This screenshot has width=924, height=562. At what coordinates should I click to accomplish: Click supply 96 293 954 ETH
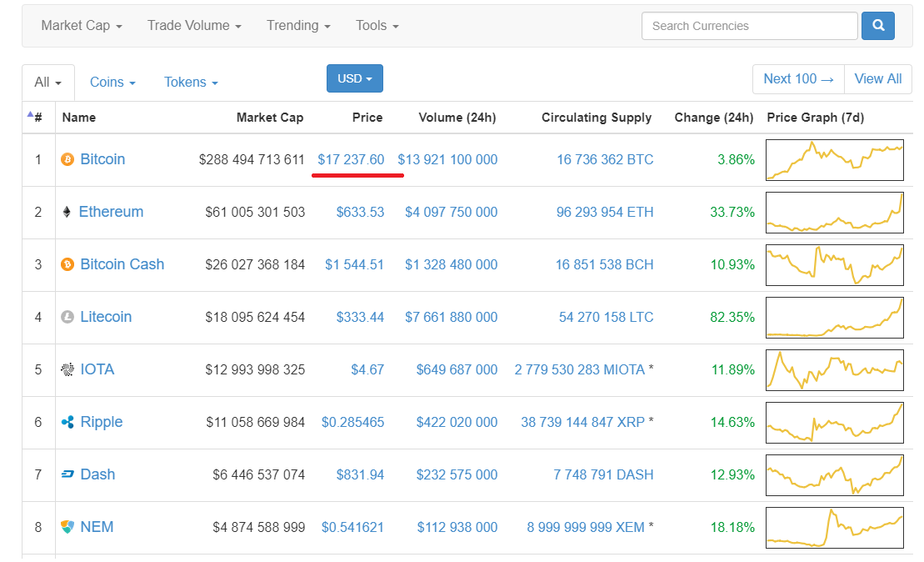coord(605,213)
